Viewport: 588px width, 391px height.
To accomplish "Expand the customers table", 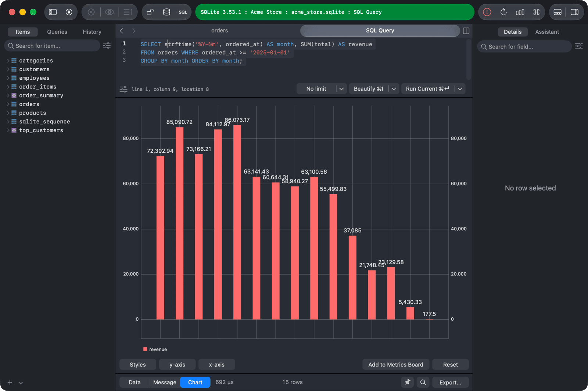I will 8,69.
